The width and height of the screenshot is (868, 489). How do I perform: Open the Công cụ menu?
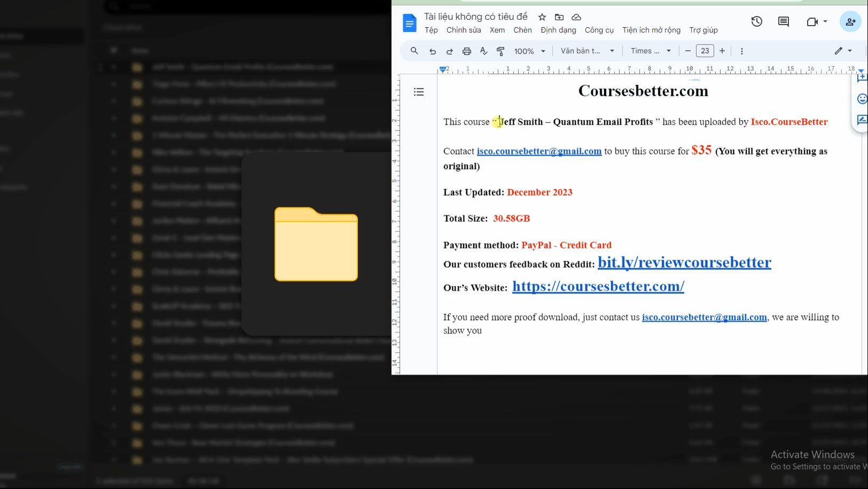tap(599, 30)
